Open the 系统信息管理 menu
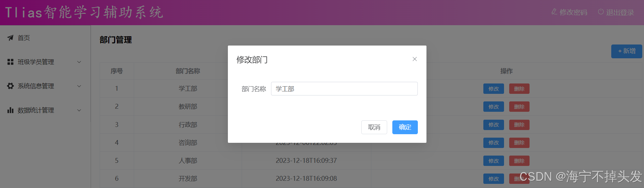The width and height of the screenshot is (644, 188). (x=45, y=86)
